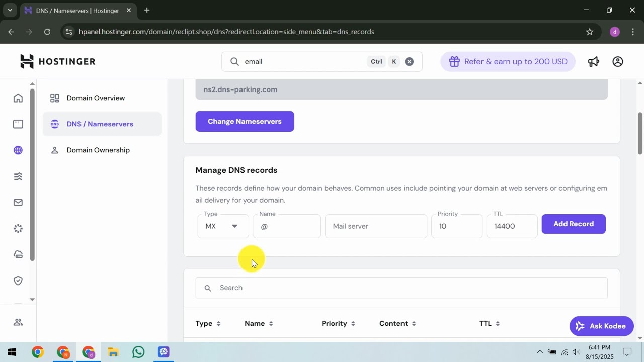Image resolution: width=644 pixels, height=362 pixels.
Task: View site information icon in address bar
Action: coord(69,32)
